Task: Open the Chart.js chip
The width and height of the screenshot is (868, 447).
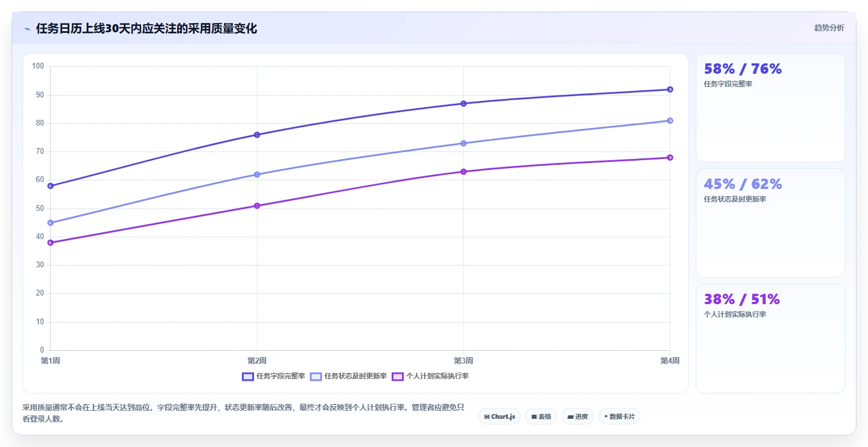Action: pyautogui.click(x=499, y=416)
